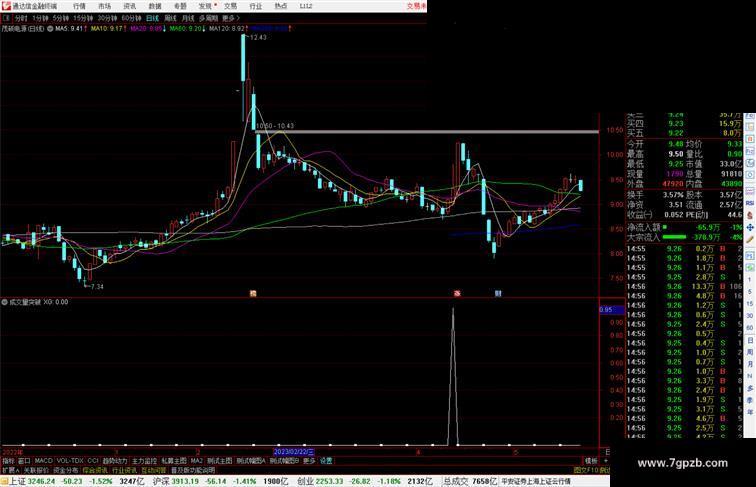Screen dimensions: 756x487
Task: Select the MACD indicator tab
Action: [x=43, y=461]
